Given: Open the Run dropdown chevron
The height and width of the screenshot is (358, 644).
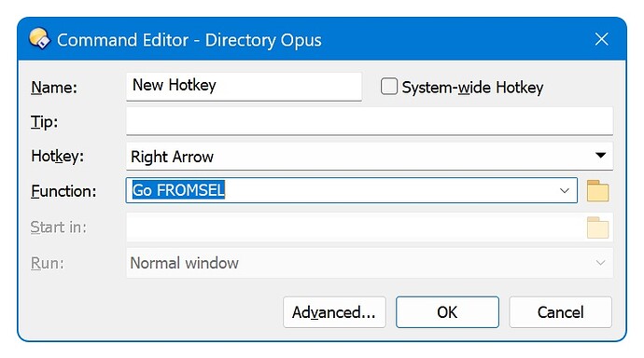Looking at the screenshot, I should point(600,263).
